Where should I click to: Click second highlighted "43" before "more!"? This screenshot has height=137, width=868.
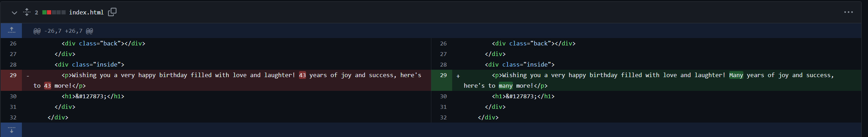(x=48, y=86)
